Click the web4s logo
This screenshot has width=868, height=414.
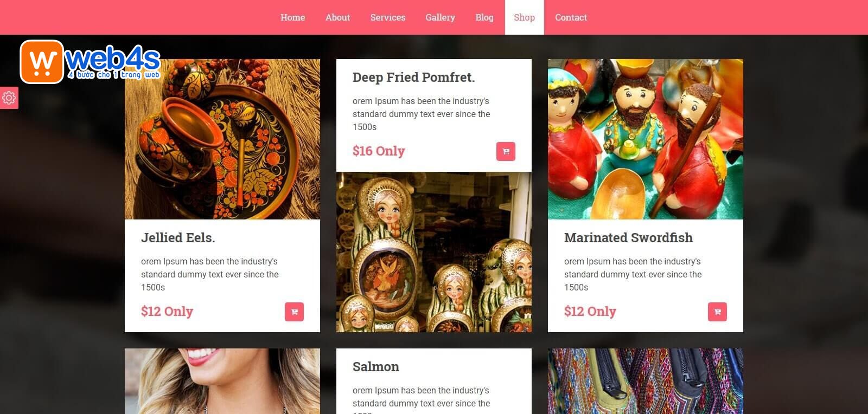tap(90, 62)
